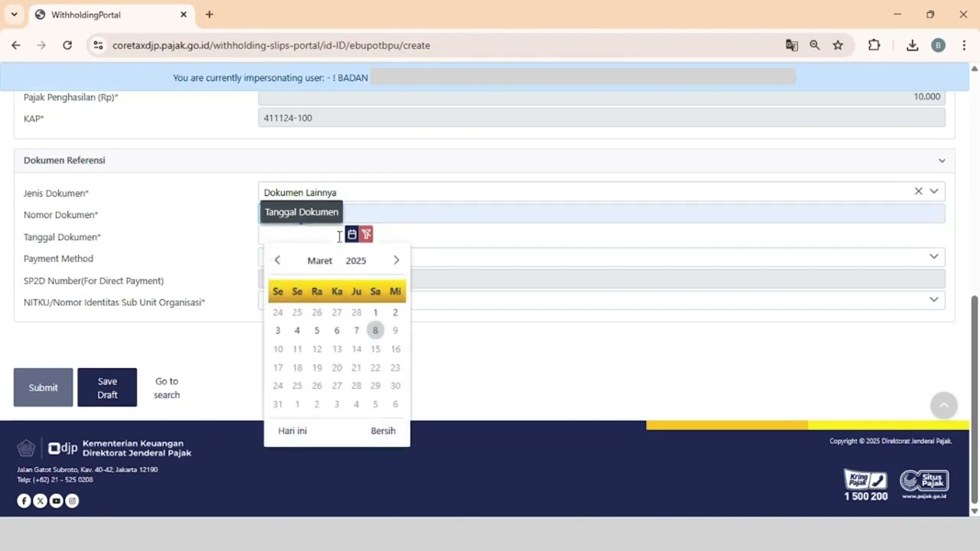Click the Instagram icon in the footer

click(72, 501)
